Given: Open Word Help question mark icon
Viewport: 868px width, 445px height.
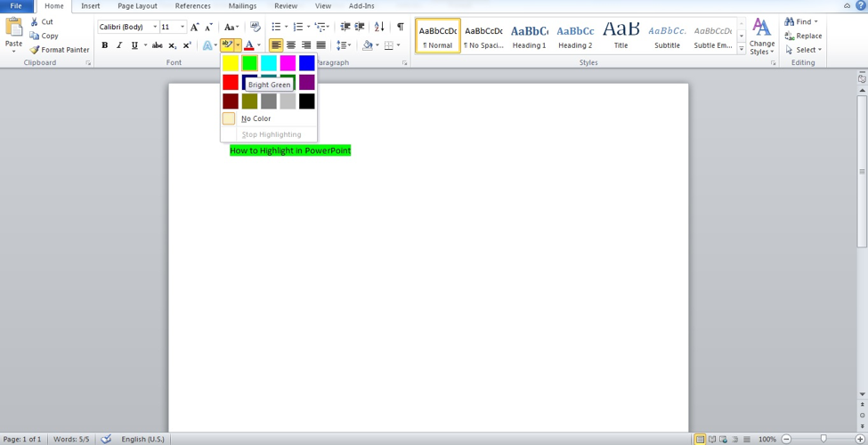Looking at the screenshot, I should (x=860, y=5).
